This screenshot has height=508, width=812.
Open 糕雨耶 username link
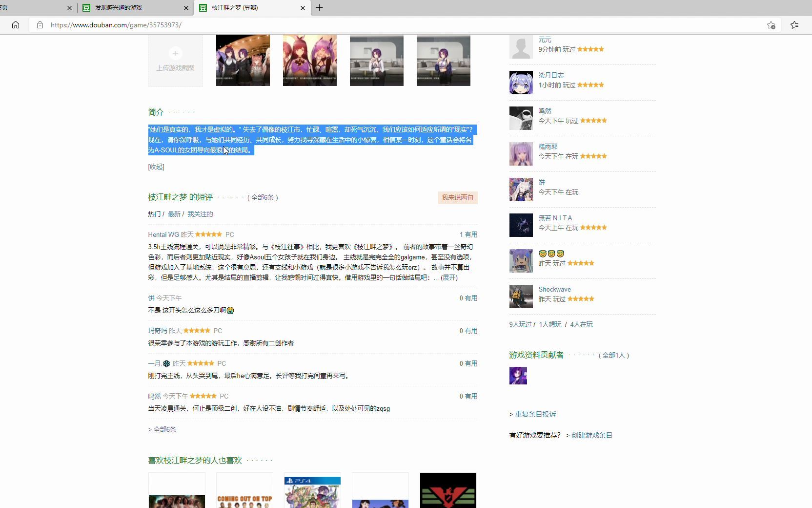548,147
